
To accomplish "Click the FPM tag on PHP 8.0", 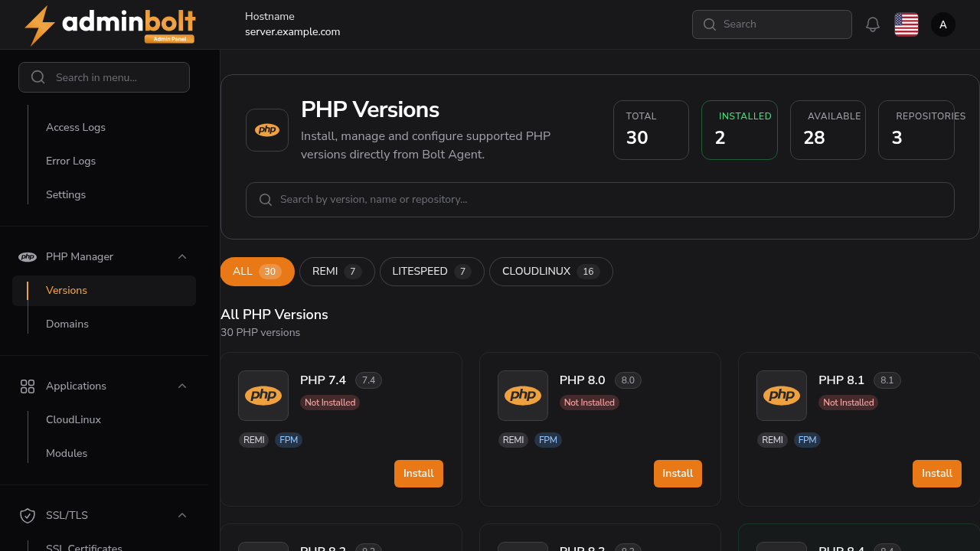I will click(x=548, y=440).
